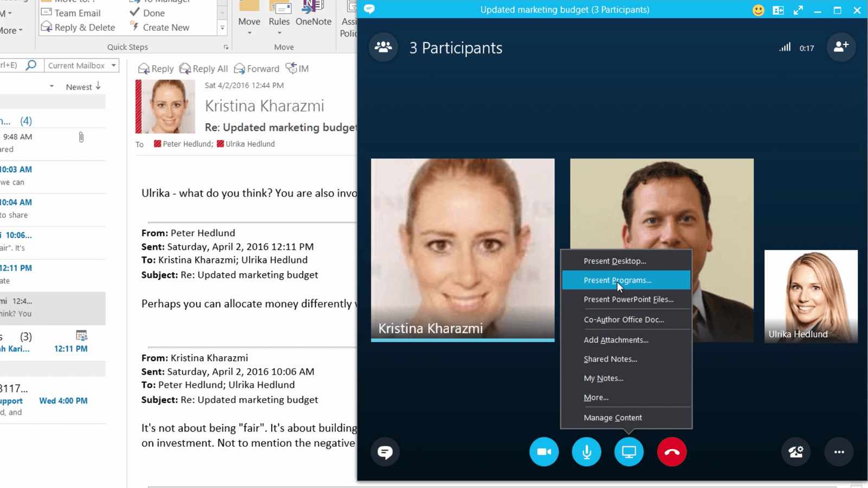868x488 pixels.
Task: Switch to full screen view icon
Action: coord(798,10)
